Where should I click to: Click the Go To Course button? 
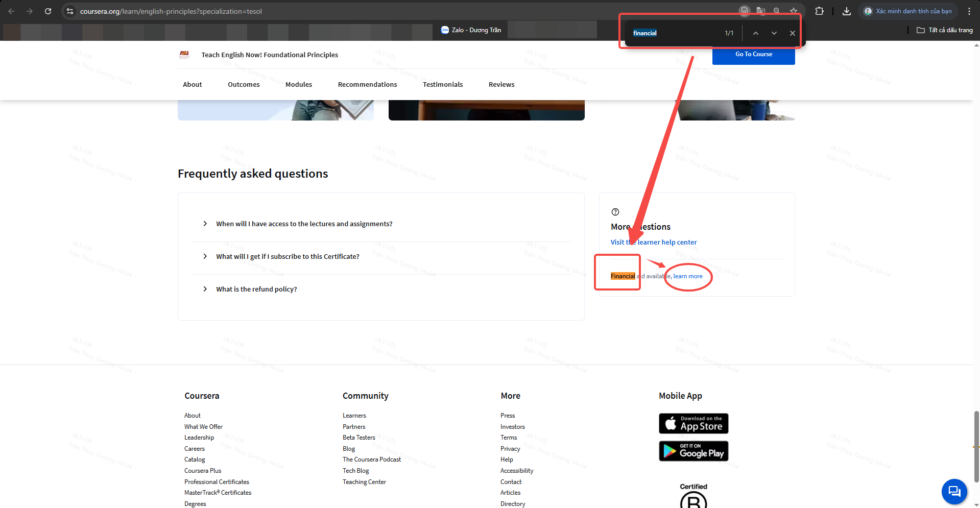coord(753,55)
